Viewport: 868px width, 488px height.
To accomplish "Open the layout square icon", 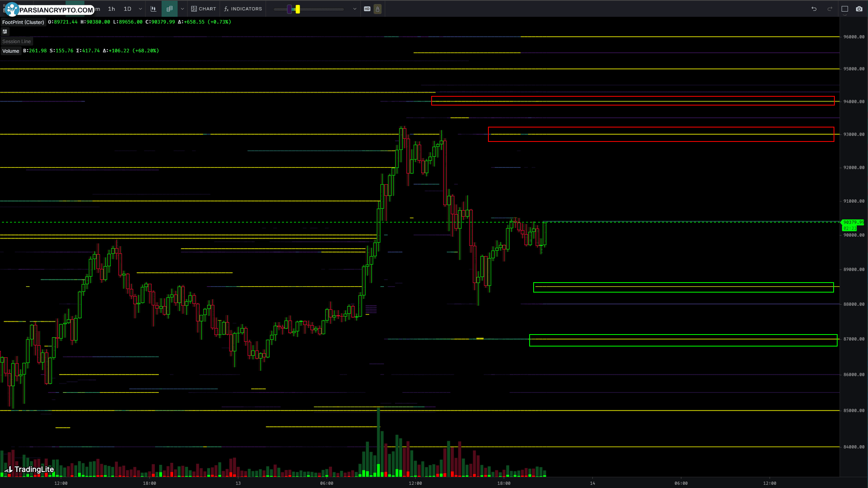I will coord(845,9).
